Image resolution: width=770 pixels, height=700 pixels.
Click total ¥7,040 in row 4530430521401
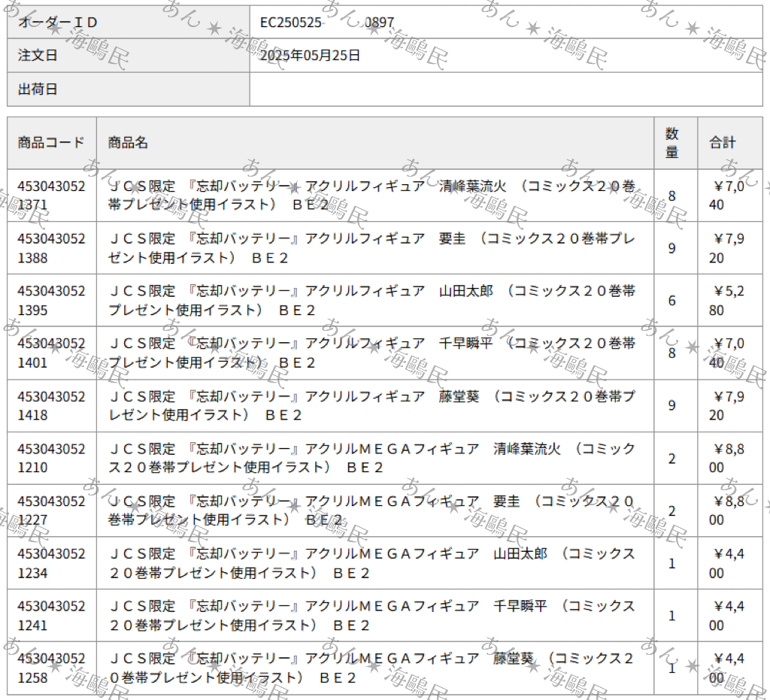(x=727, y=353)
